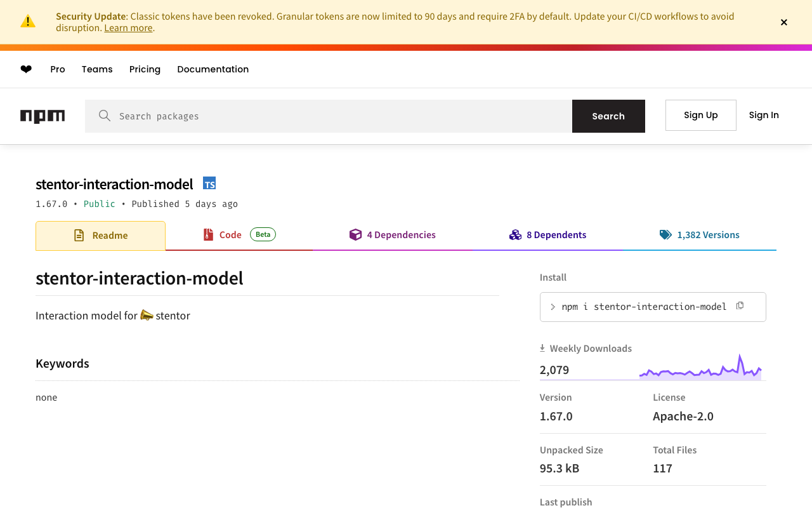Click the npm logo
Image resolution: width=812 pixels, height=508 pixels.
[x=43, y=116]
